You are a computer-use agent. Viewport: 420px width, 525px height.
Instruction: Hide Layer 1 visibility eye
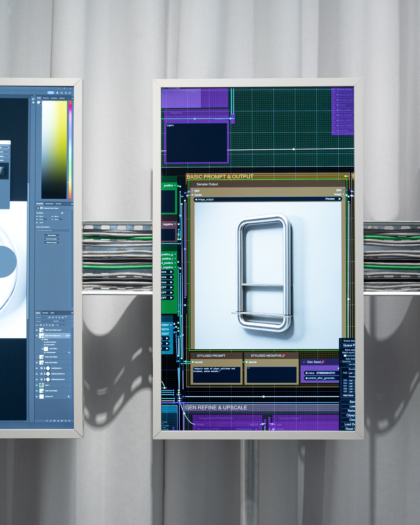(37, 385)
